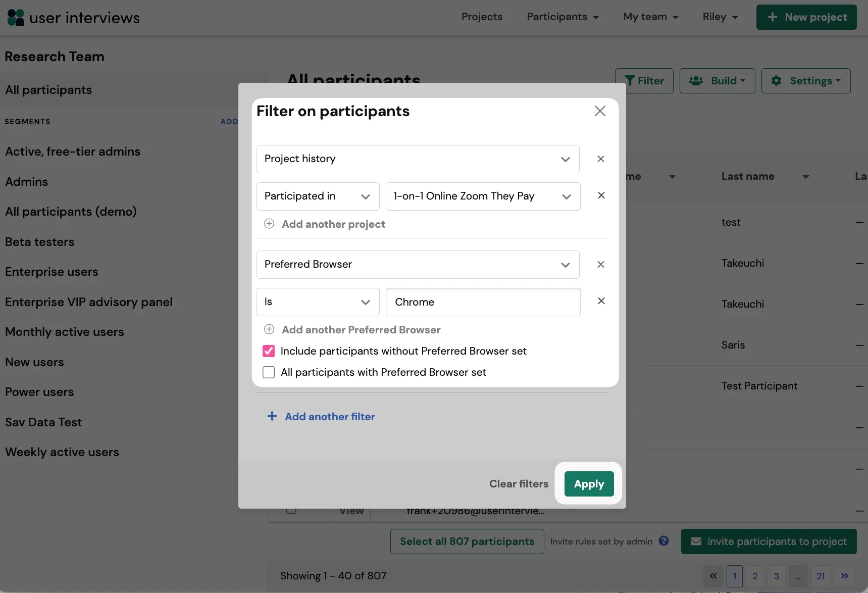
Task: Click Add another Preferred Browser text
Action: (x=361, y=330)
